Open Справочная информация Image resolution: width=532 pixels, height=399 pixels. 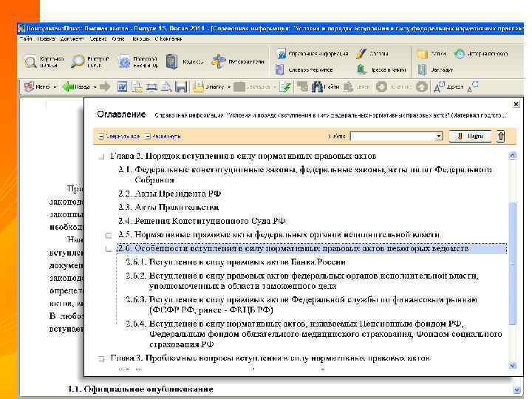[x=312, y=54]
